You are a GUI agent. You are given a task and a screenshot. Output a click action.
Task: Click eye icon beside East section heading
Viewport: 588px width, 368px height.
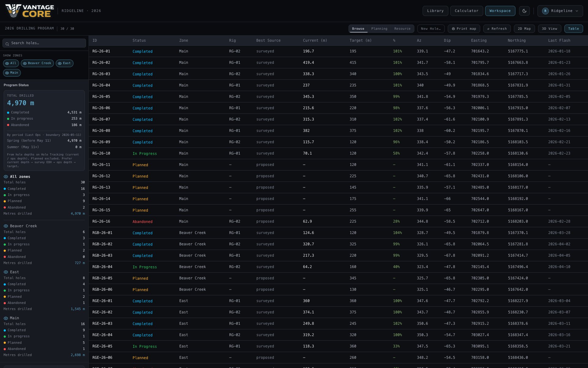coord(6,272)
